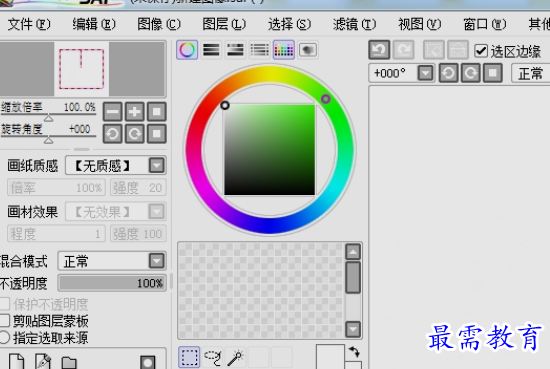The image size is (550, 369).
Task: Click the 程度 1 effect field
Action: point(56,234)
